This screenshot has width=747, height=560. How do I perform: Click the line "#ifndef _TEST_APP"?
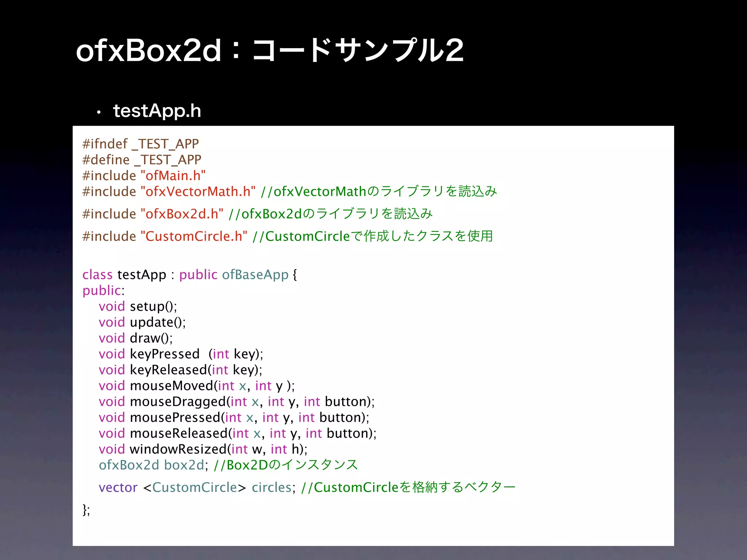click(140, 144)
